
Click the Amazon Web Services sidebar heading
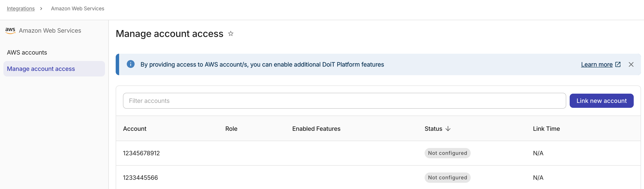[50, 30]
